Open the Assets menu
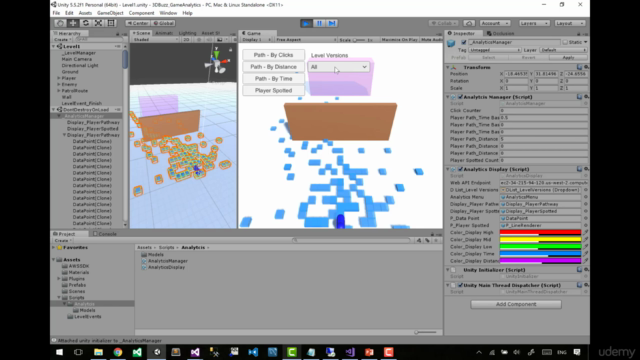 (85, 13)
